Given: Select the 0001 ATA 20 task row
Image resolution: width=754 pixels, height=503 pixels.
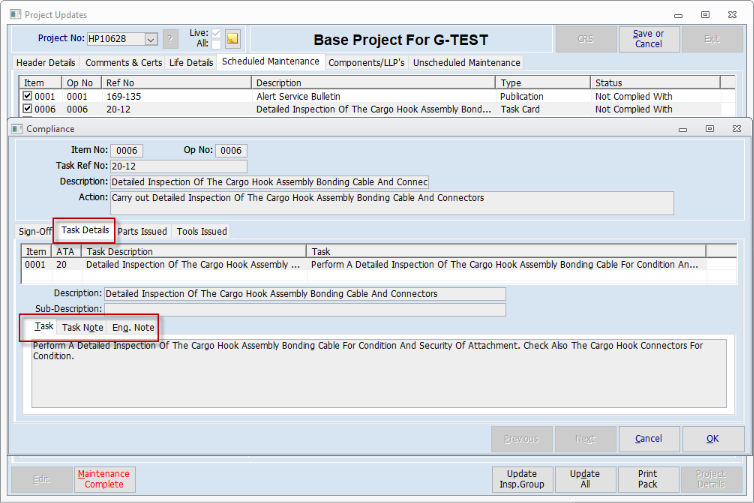Looking at the screenshot, I should [379, 264].
